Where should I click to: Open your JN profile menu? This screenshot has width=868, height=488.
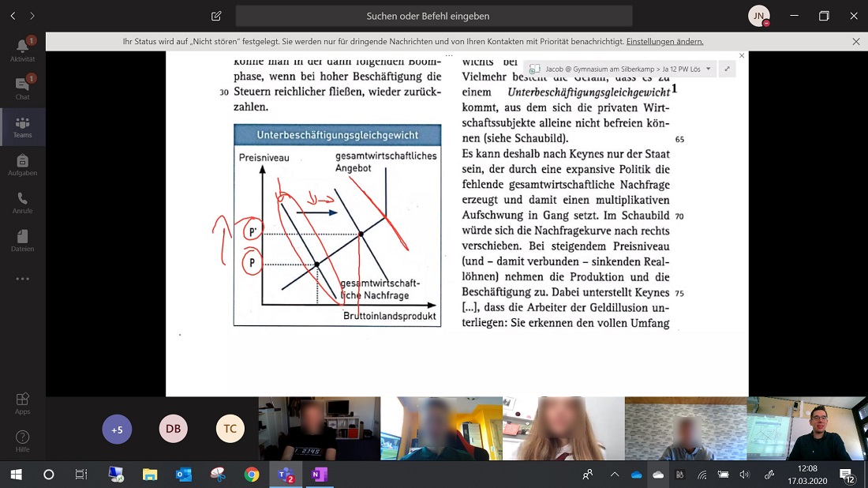(758, 15)
